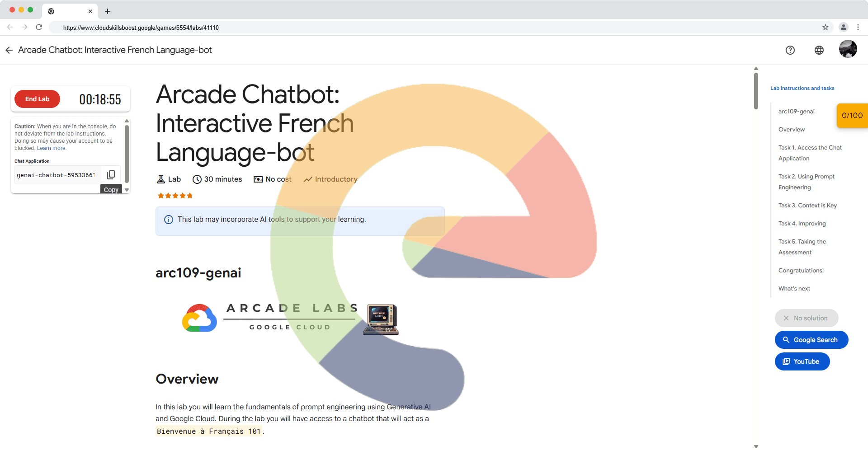
Task: Click the Chrome profile icon
Action: coord(843,28)
